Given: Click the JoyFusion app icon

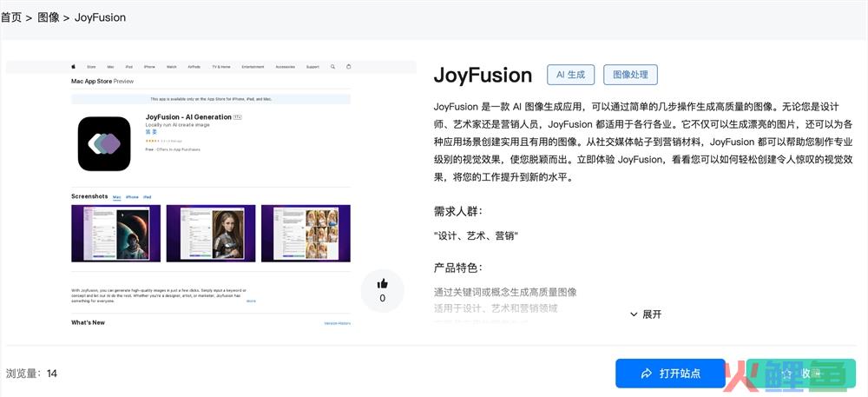Looking at the screenshot, I should [x=103, y=143].
